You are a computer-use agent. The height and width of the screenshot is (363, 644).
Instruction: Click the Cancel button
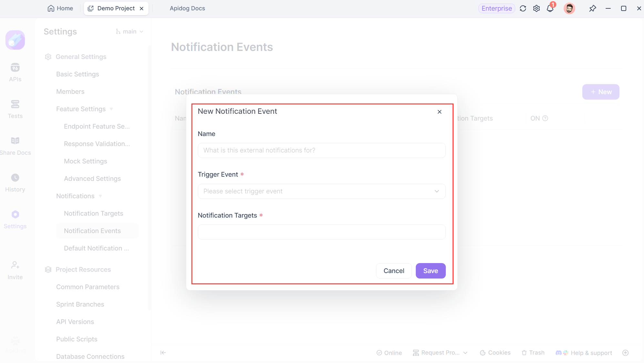[394, 271]
